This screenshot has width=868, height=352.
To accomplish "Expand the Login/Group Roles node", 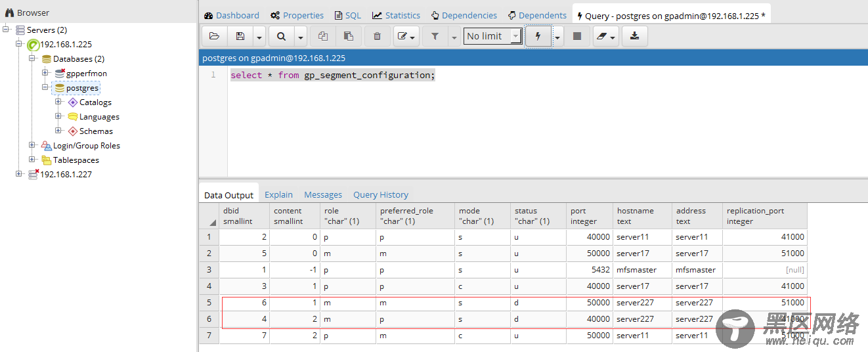I will point(32,145).
